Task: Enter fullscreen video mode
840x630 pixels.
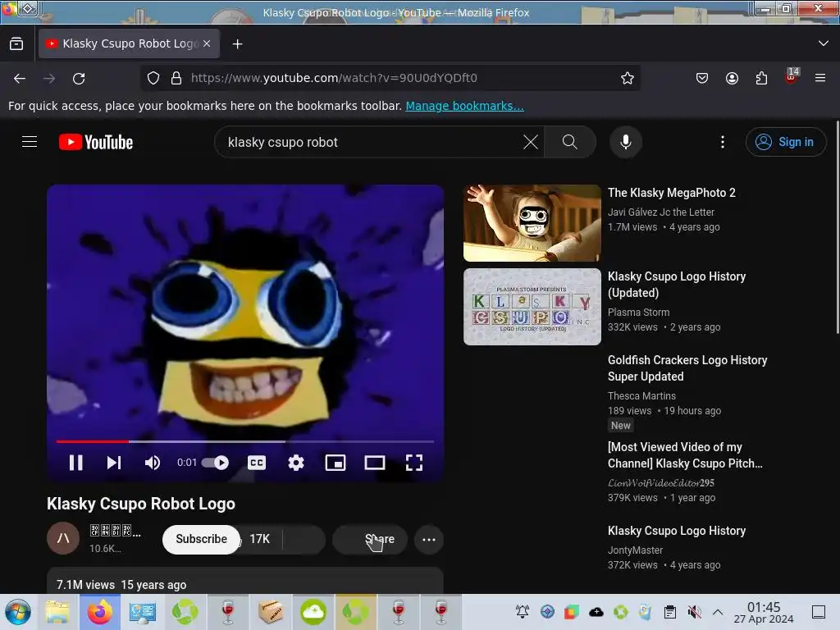Action: pyautogui.click(x=414, y=463)
